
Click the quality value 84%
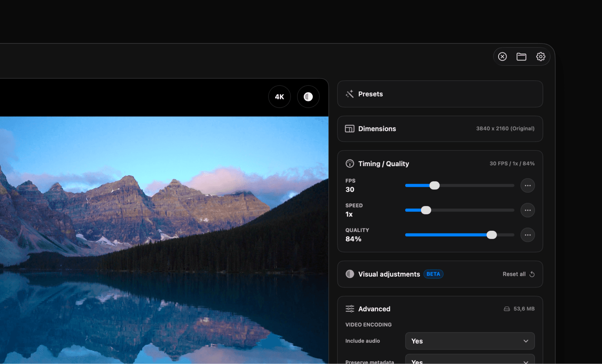tap(353, 239)
